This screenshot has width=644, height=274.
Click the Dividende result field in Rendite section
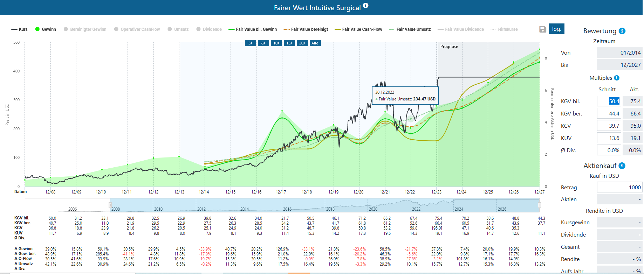pyautogui.click(x=619, y=234)
